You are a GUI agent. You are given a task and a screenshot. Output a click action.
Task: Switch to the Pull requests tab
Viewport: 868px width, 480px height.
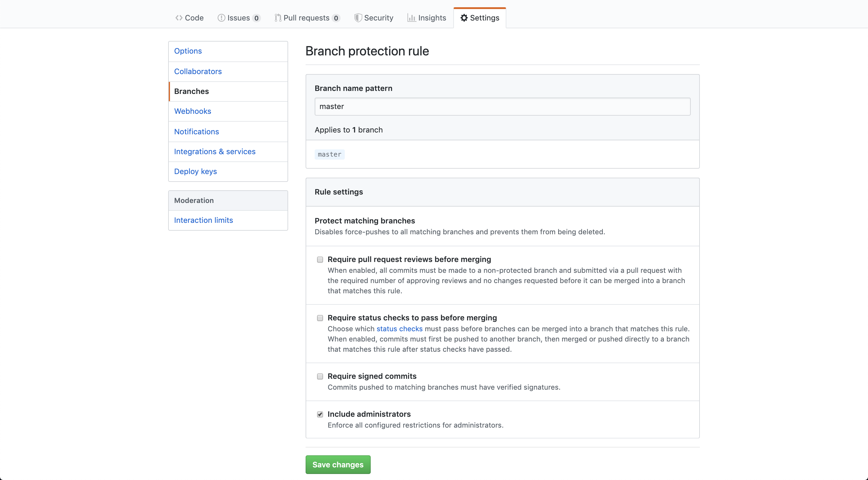307,18
